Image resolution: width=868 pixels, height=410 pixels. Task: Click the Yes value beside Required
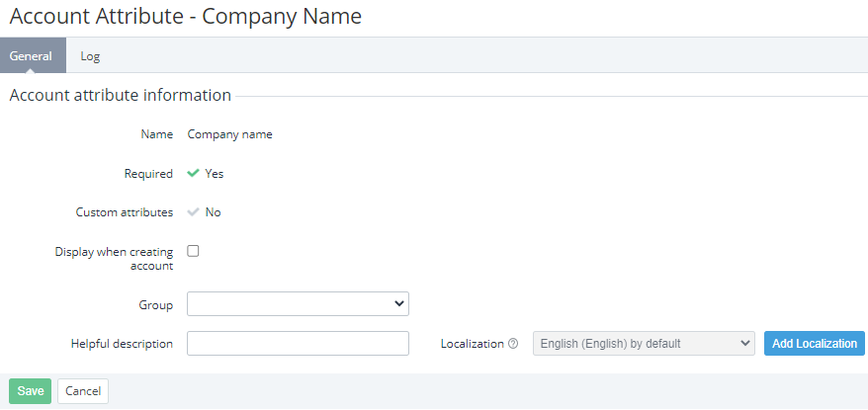point(215,174)
